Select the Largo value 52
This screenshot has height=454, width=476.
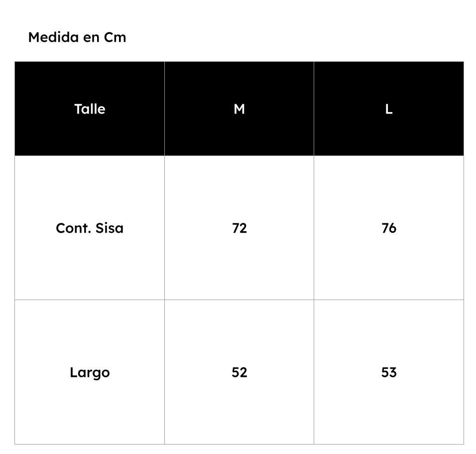[x=239, y=372]
